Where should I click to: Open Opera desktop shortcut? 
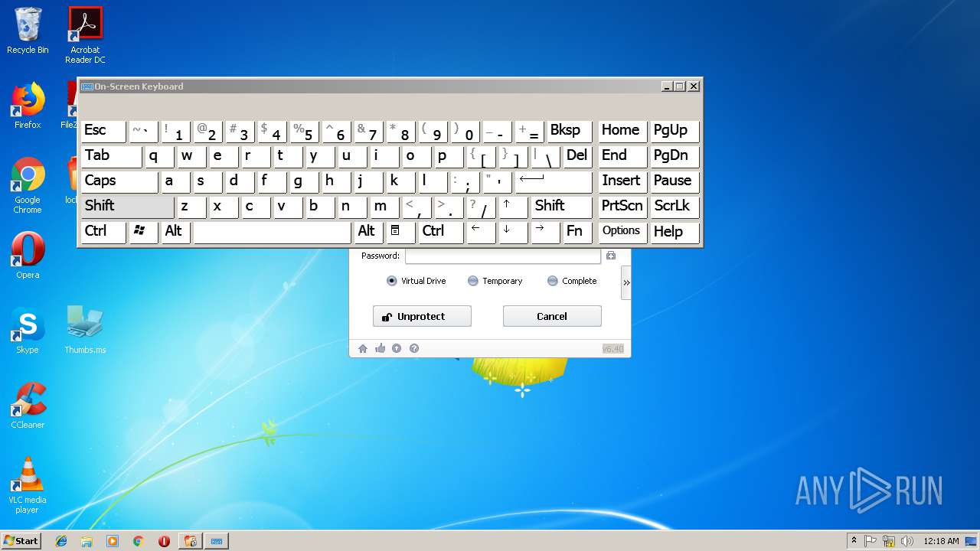(x=28, y=256)
